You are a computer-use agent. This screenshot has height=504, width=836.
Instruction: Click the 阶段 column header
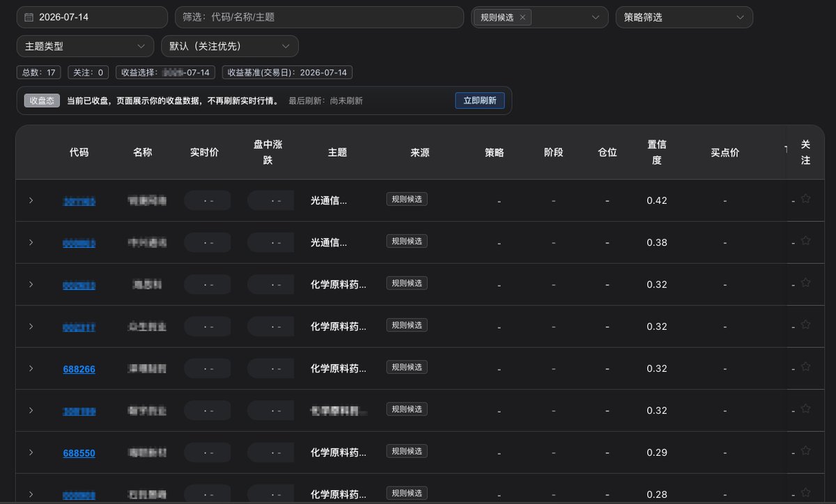click(x=553, y=152)
